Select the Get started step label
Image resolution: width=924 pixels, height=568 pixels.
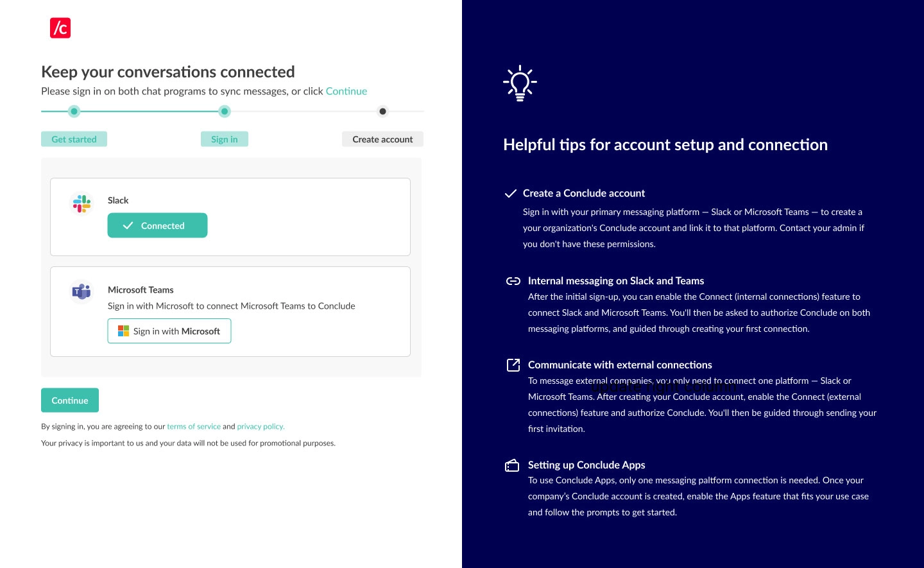click(74, 139)
